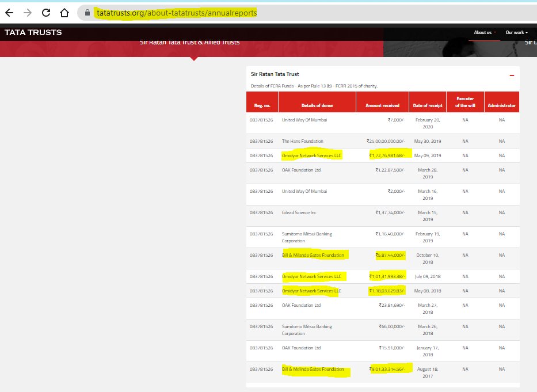
Task: Click the browser forward arrow
Action: (28, 13)
